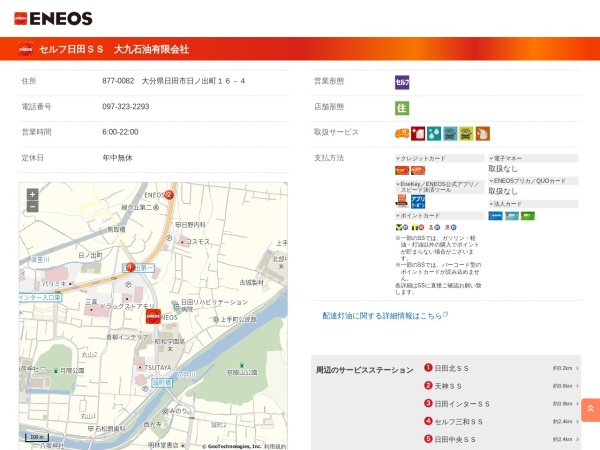Click map pin number 1 near 日ノ出第一

(x=130, y=267)
